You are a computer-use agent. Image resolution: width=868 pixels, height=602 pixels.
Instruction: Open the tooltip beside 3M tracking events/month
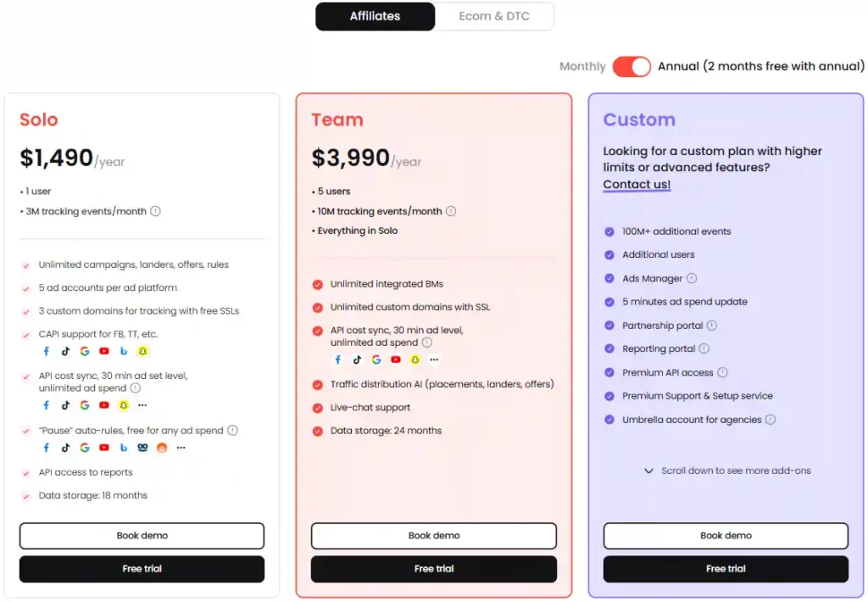[155, 211]
